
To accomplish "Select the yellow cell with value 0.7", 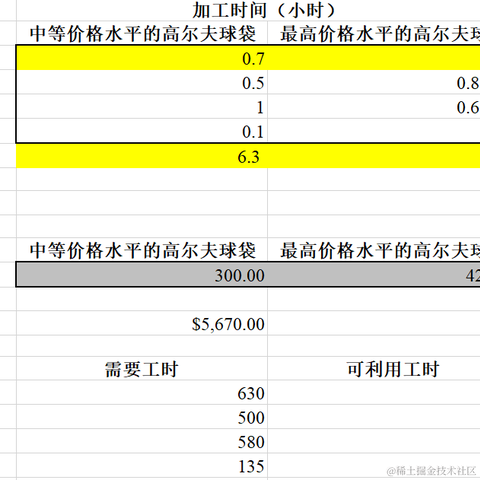I will [x=142, y=58].
